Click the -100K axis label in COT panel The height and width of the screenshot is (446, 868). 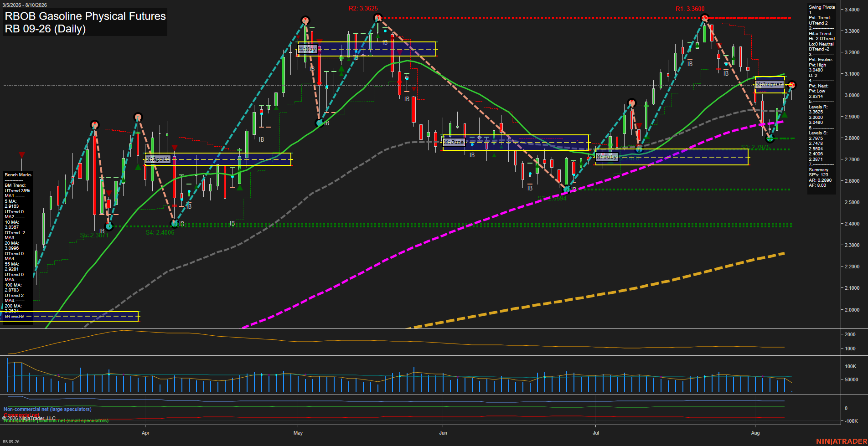click(x=852, y=421)
